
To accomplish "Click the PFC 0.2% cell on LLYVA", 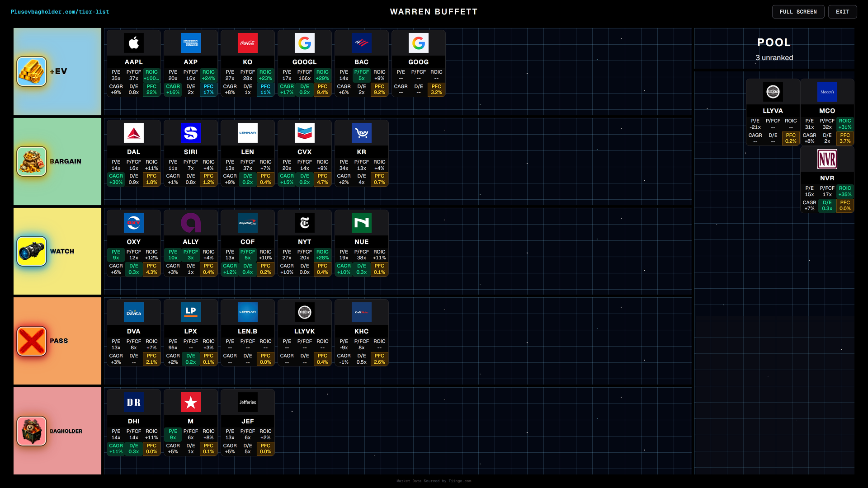I will point(791,138).
